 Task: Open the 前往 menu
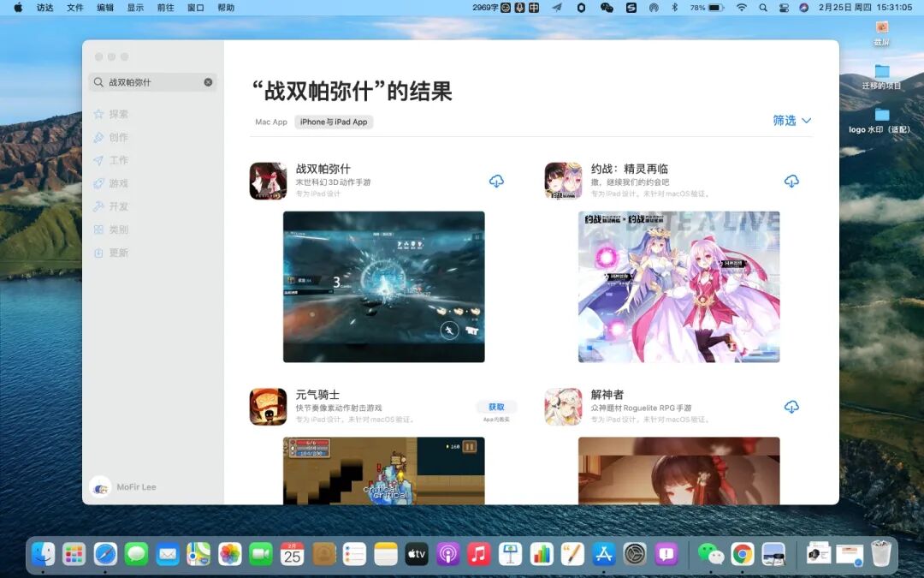[x=166, y=8]
